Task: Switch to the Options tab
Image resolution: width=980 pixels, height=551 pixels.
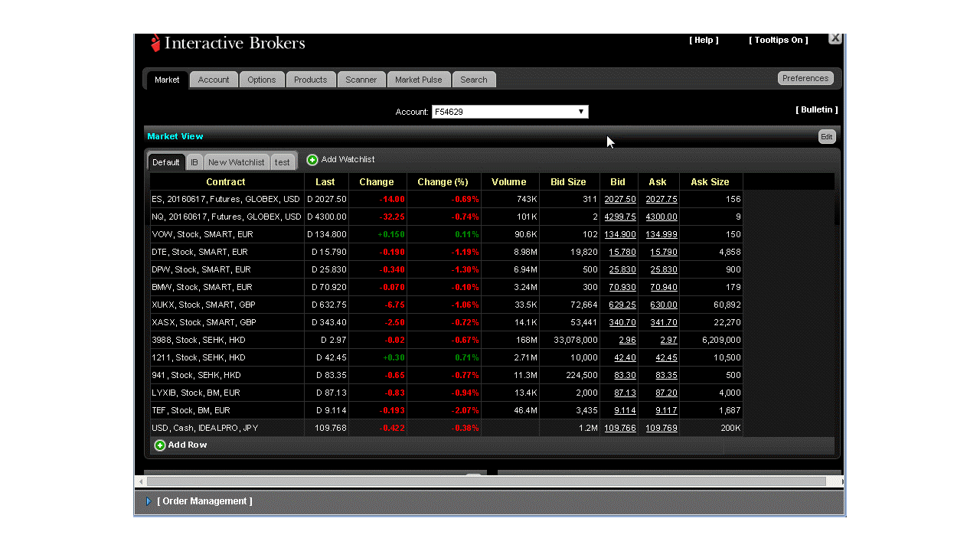Action: point(262,80)
